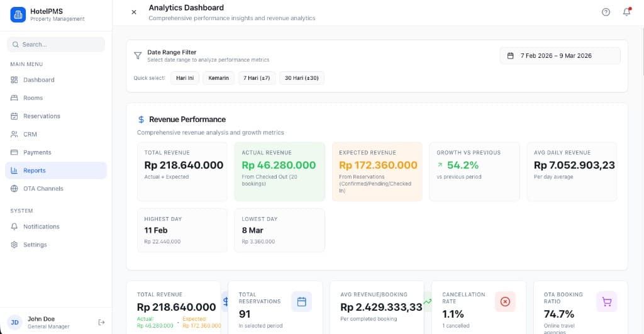Close the Analytics Dashboard with X
The image size is (644, 334).
pos(133,12)
